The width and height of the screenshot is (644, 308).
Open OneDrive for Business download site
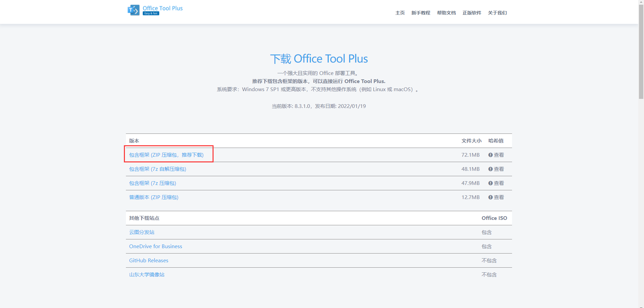[x=155, y=246]
